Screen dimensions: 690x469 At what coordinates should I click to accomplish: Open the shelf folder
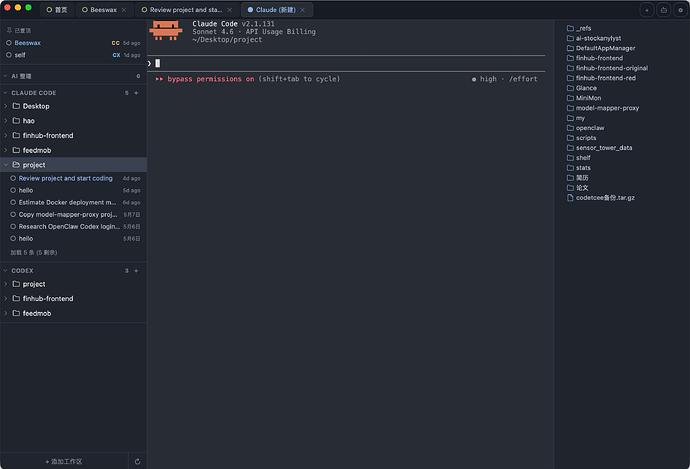pyautogui.click(x=579, y=158)
